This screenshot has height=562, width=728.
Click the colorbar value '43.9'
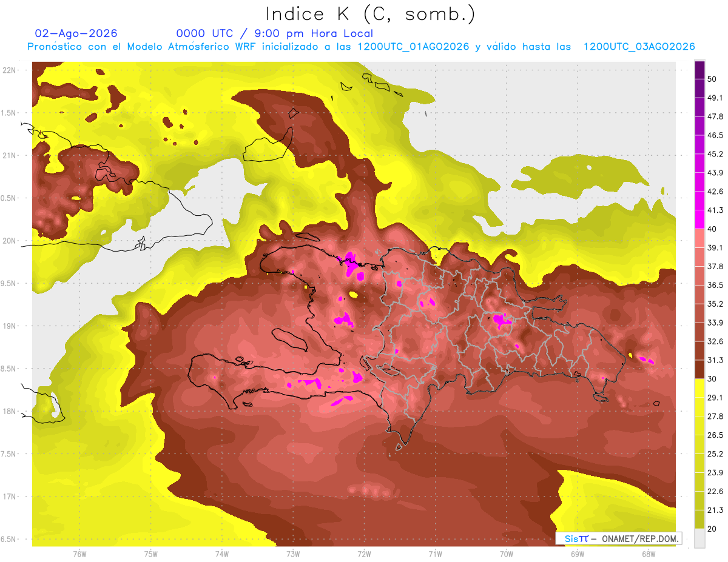pyautogui.click(x=715, y=173)
